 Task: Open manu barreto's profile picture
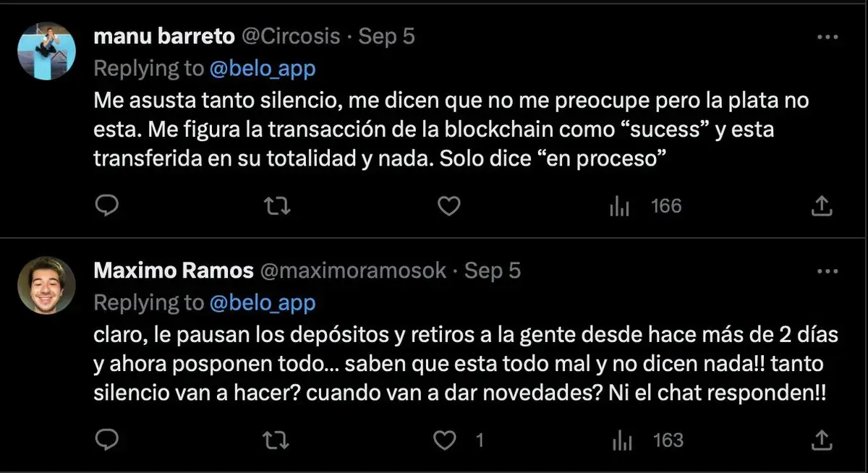pyautogui.click(x=47, y=51)
